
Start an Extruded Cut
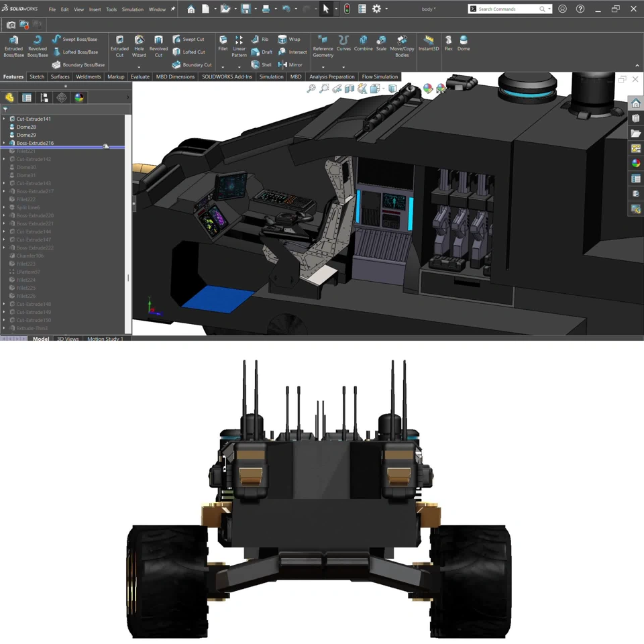click(119, 46)
